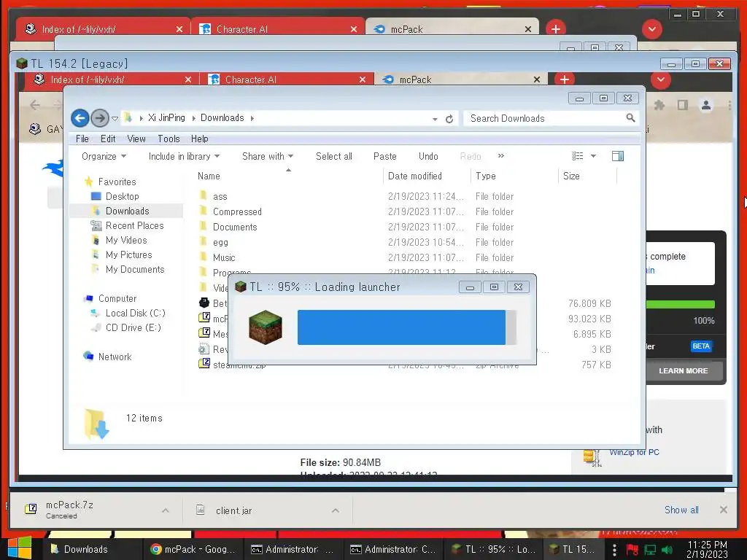Click the Windows Start button
This screenshot has height=560, width=747.
pyautogui.click(x=20, y=548)
